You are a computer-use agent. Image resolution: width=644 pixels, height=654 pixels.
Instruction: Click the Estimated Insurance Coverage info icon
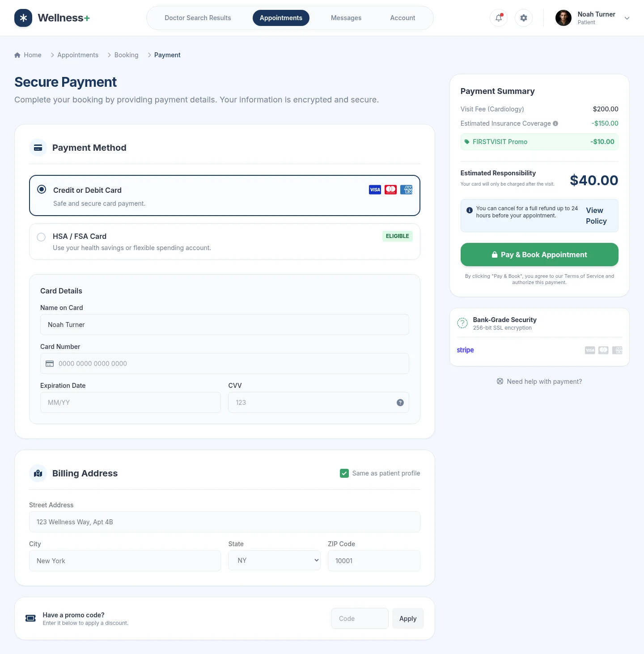555,123
